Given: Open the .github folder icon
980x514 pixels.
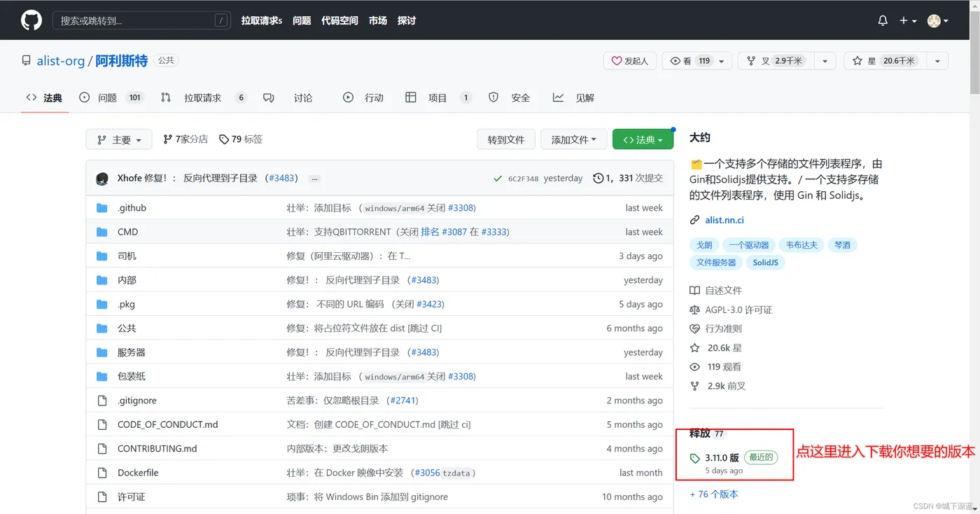Looking at the screenshot, I should tap(102, 208).
